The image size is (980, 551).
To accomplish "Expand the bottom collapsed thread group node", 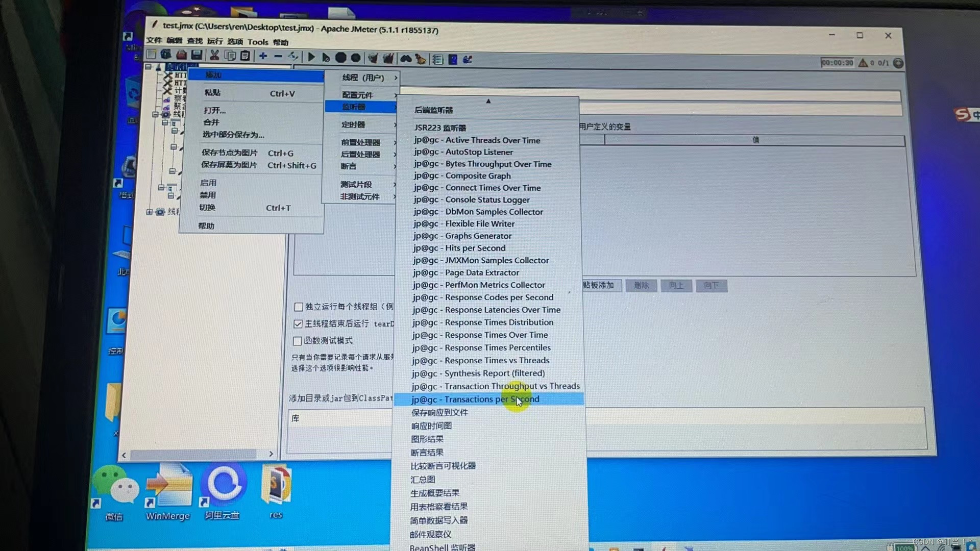I will click(150, 212).
